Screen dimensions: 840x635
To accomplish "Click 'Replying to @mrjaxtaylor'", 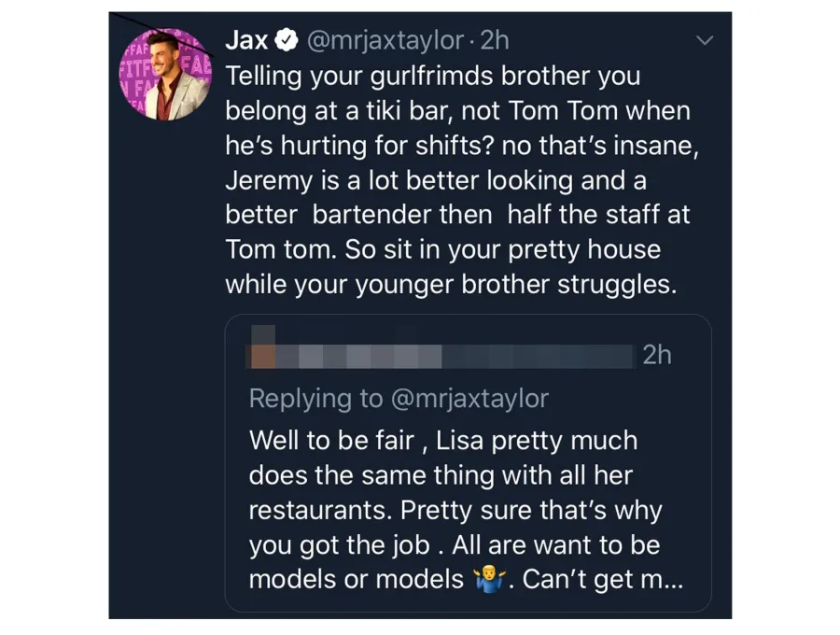I will click(x=399, y=399).
